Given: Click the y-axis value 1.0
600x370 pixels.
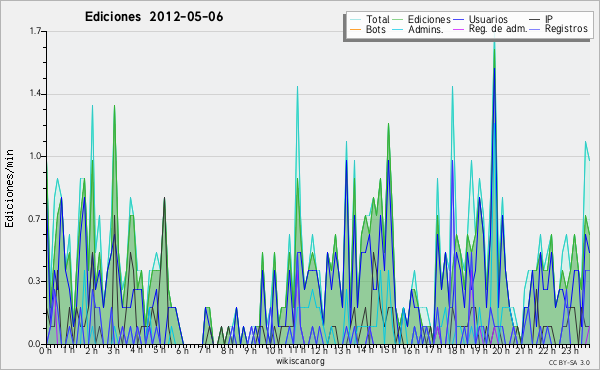Looking at the screenshot, I should [x=36, y=156].
